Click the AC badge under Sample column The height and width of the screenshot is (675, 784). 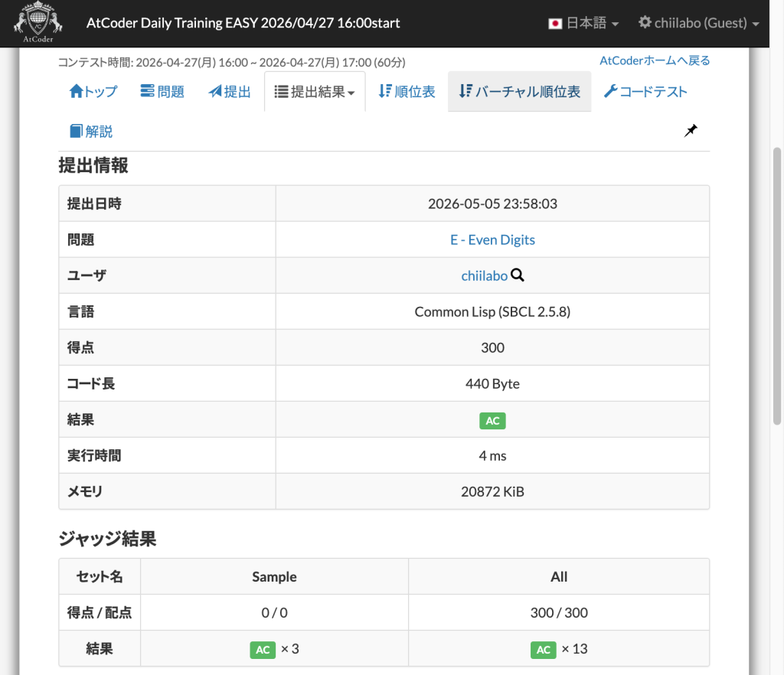263,650
